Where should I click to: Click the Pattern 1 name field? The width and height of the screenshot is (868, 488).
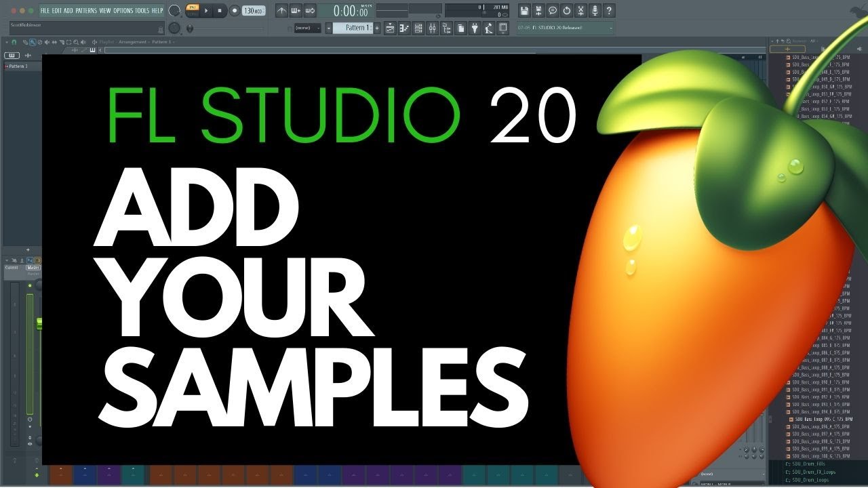353,28
